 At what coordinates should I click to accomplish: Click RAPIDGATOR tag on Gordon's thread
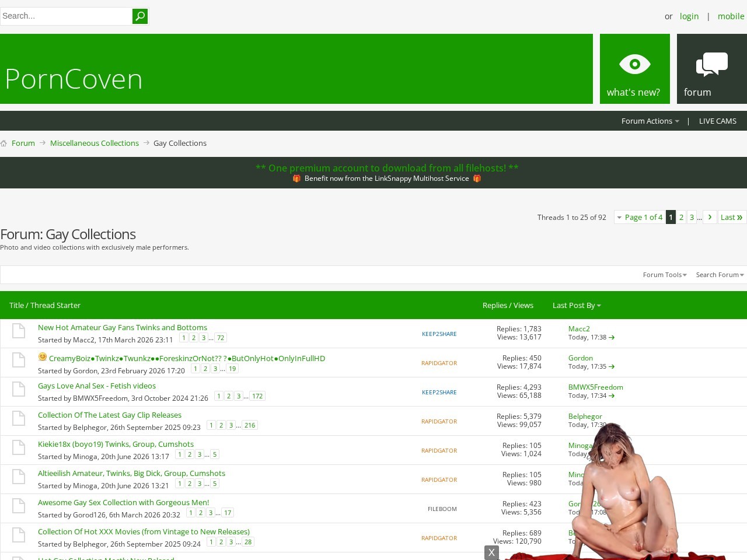click(439, 363)
